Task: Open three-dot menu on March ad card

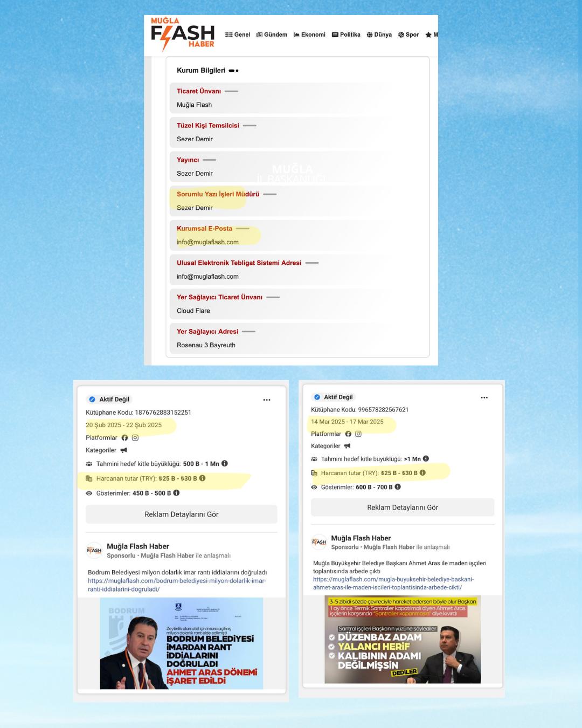Action: pyautogui.click(x=484, y=397)
